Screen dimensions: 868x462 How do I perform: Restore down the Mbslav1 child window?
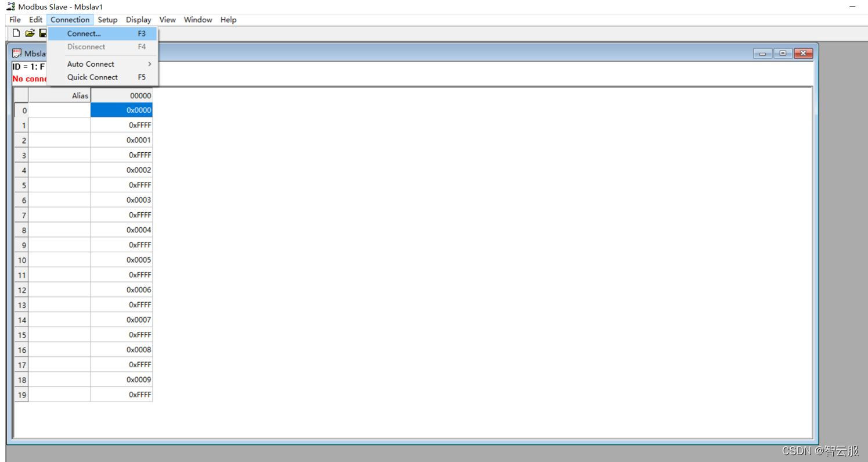pyautogui.click(x=783, y=53)
